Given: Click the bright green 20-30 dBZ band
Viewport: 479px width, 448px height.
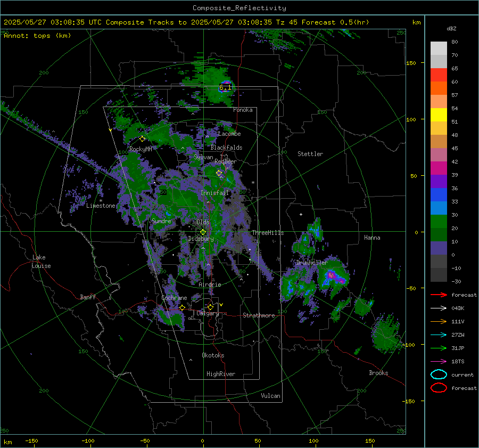Looking at the screenshot, I should pyautogui.click(x=439, y=222).
